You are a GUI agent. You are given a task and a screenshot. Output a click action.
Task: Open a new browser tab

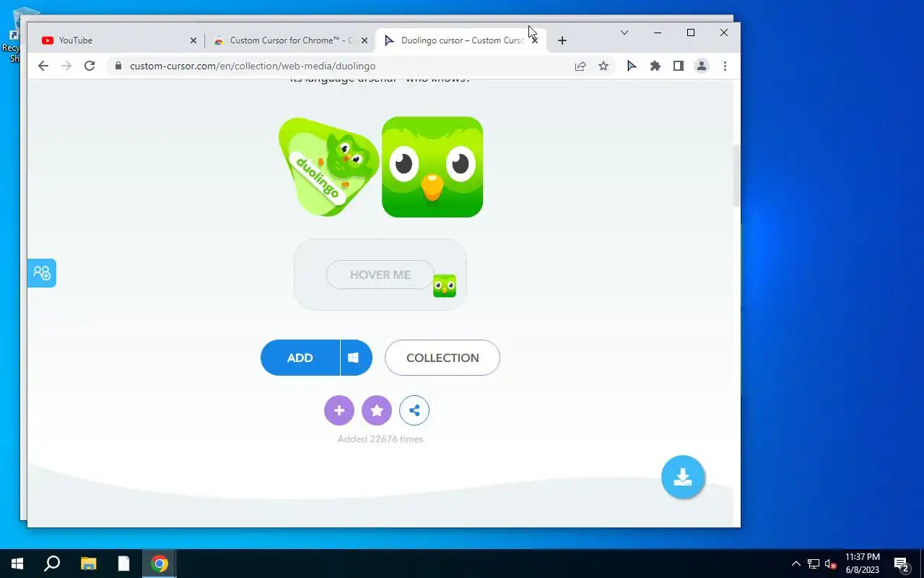[x=562, y=40]
